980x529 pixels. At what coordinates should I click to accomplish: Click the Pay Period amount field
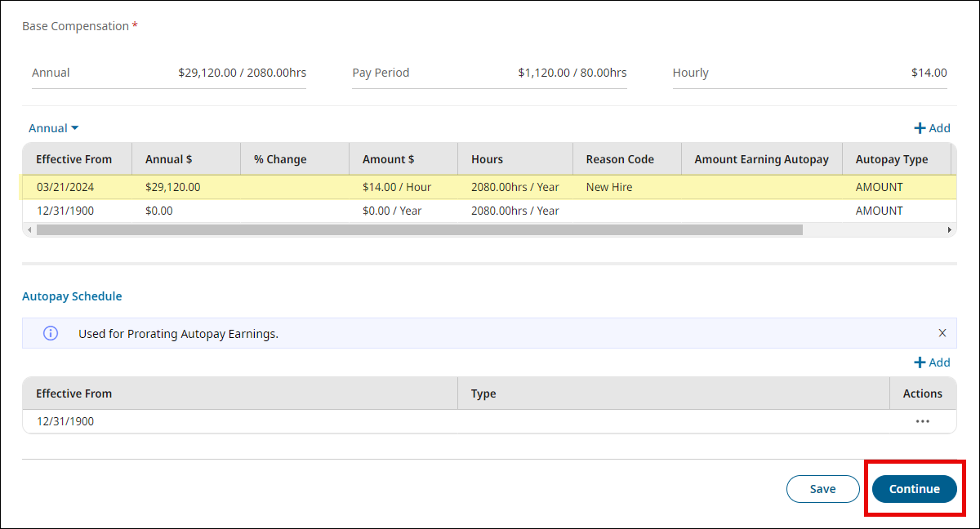click(x=572, y=73)
